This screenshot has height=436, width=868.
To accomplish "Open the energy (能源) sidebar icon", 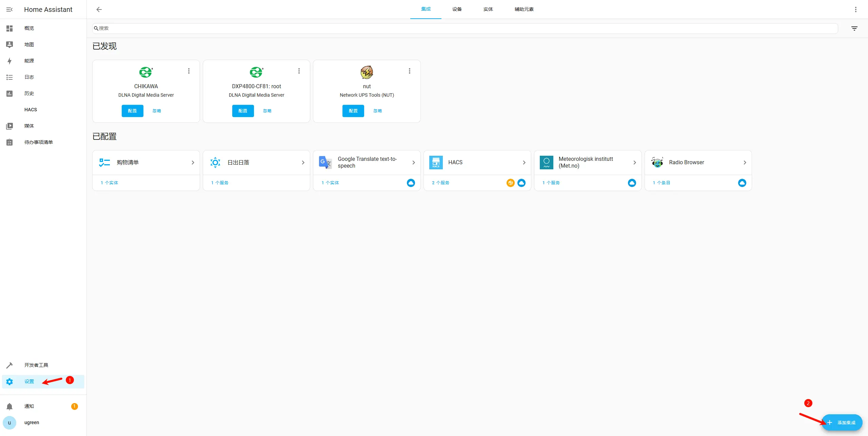I will [x=9, y=61].
